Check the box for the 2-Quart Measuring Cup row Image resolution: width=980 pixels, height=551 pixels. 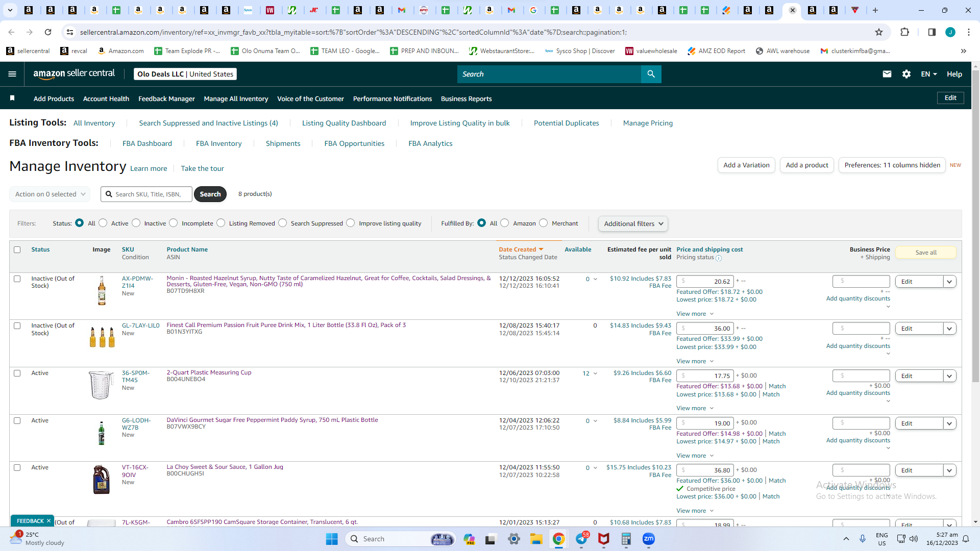tap(17, 373)
